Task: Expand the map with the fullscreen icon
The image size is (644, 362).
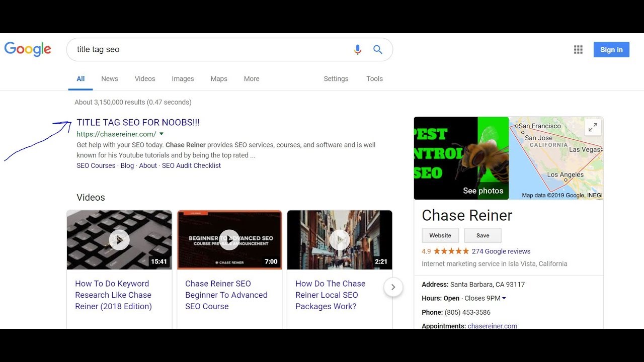Action: 593,127
